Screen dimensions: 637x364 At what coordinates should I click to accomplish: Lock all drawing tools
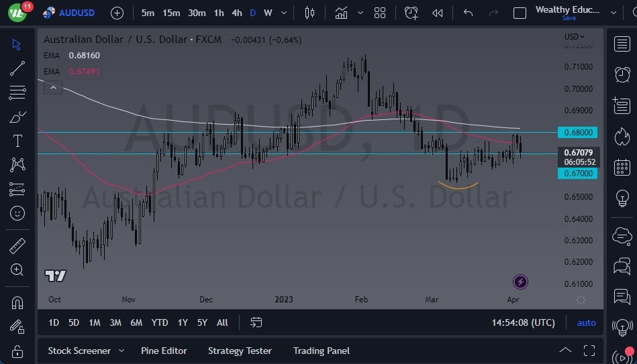tap(17, 351)
